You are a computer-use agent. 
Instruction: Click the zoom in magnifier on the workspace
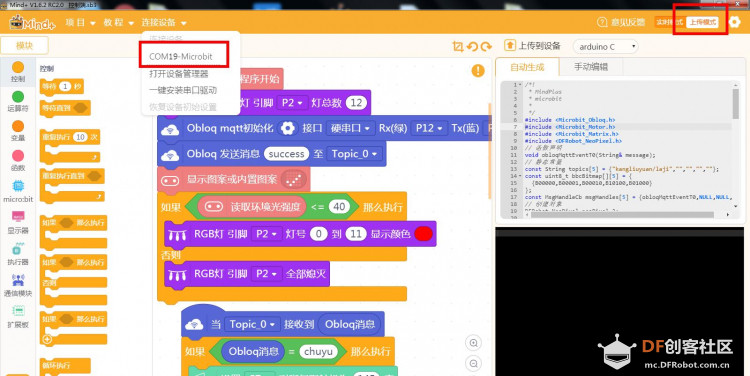[474, 343]
